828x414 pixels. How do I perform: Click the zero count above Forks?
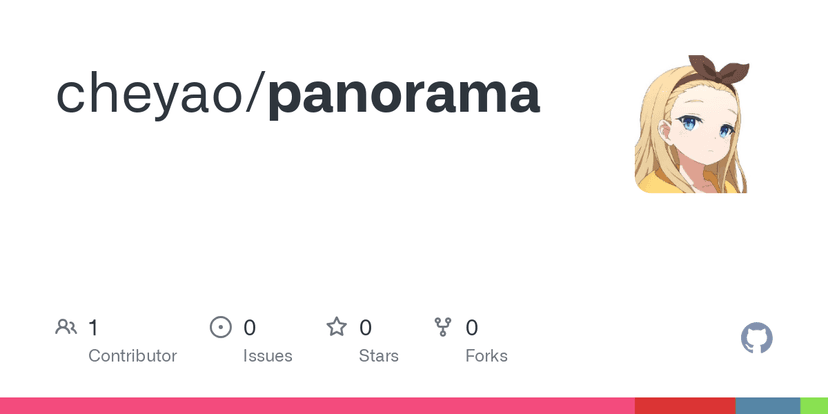[472, 327]
